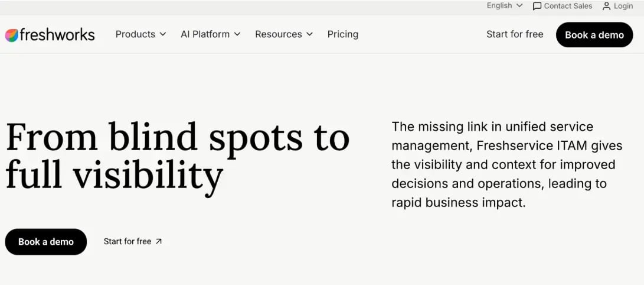The width and height of the screenshot is (644, 285).
Task: Click the paragraph mentioning Freshservice ITAM
Action: tap(507, 164)
